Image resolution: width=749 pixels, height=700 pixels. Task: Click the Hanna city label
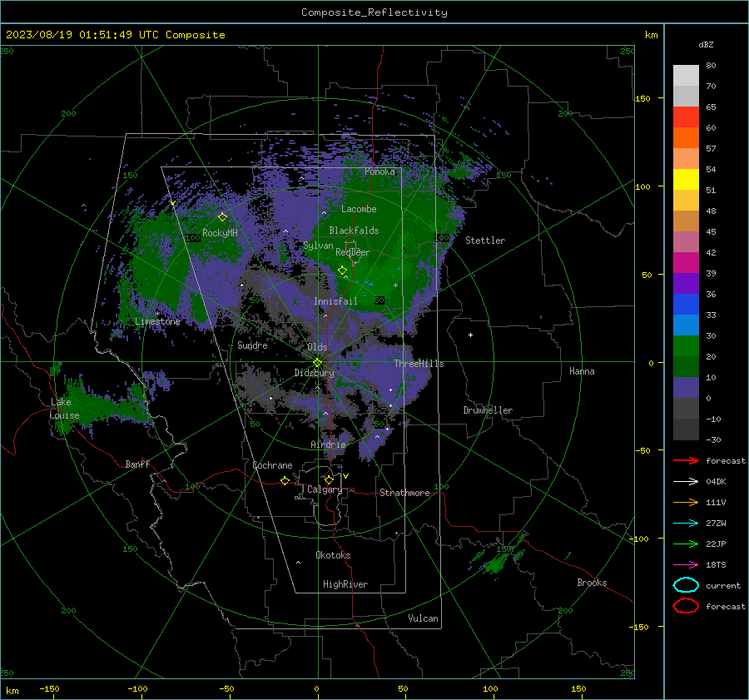[x=582, y=371]
